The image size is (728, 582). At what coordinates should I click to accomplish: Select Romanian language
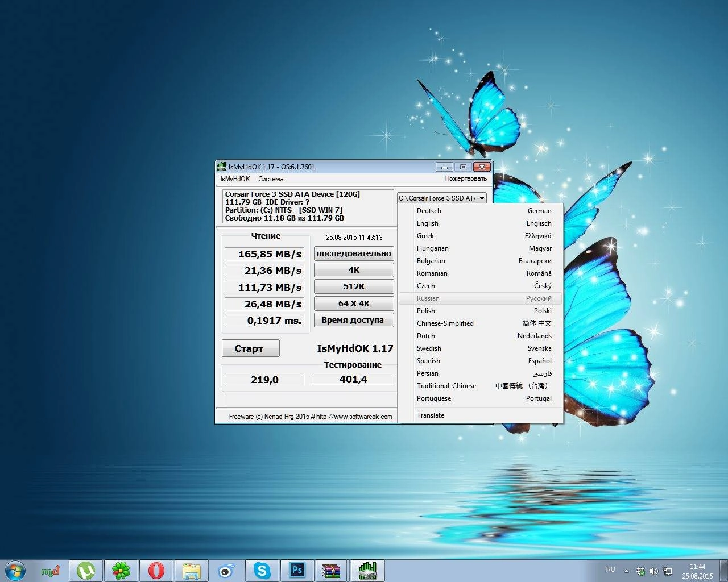480,273
